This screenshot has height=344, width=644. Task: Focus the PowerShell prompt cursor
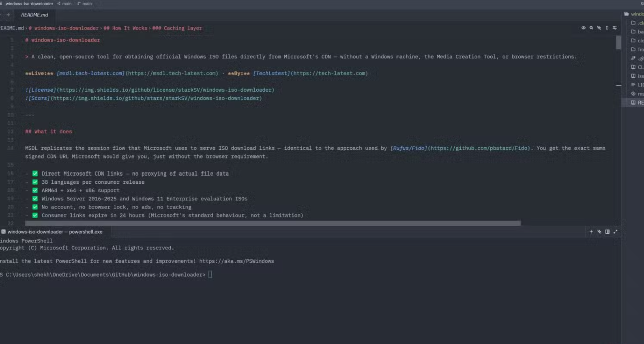pyautogui.click(x=210, y=275)
